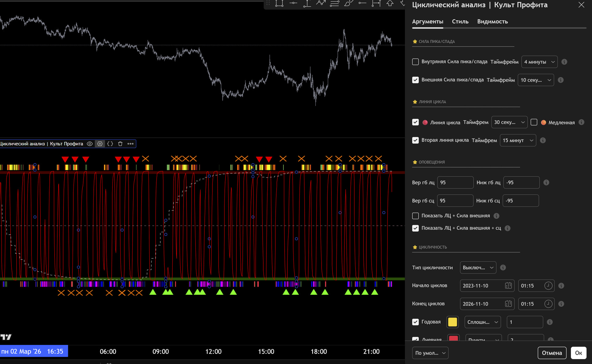Switch to the Стиль tab
Viewport: 592px width, 364px height.
coord(460,22)
